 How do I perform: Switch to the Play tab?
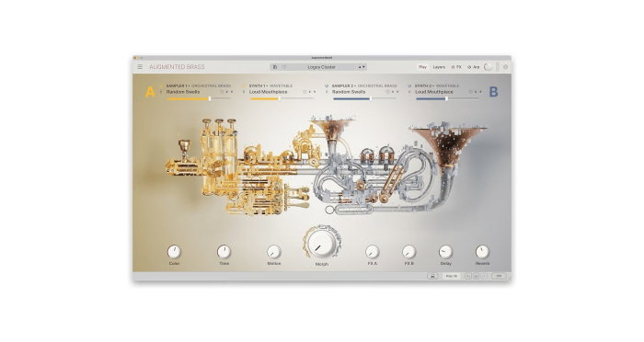422,66
